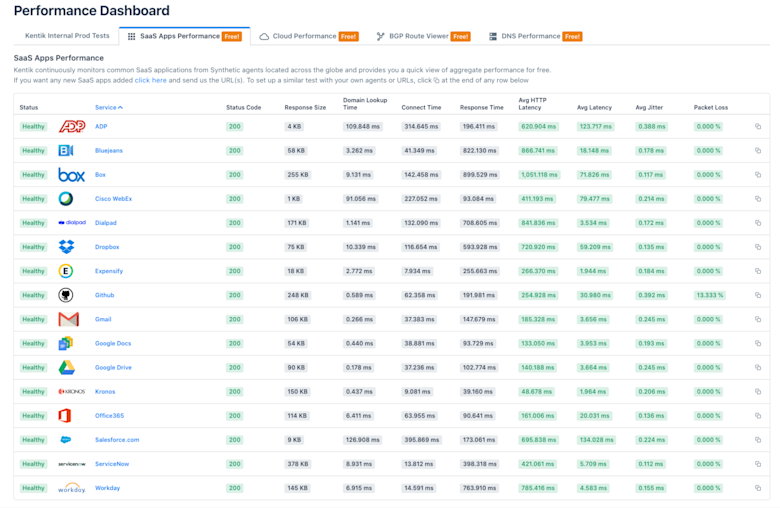Click the Dropbox logo icon

click(x=66, y=247)
